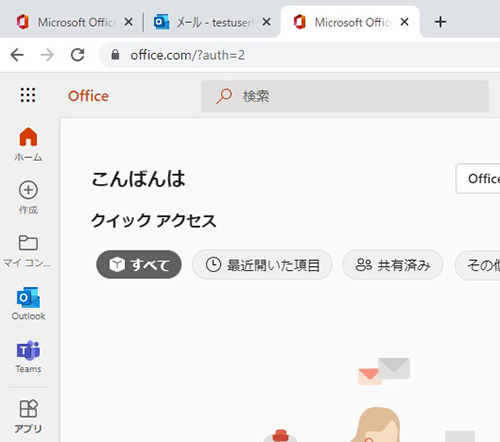Close the first Microsoft Office tab
500x442 pixels.
[128, 22]
